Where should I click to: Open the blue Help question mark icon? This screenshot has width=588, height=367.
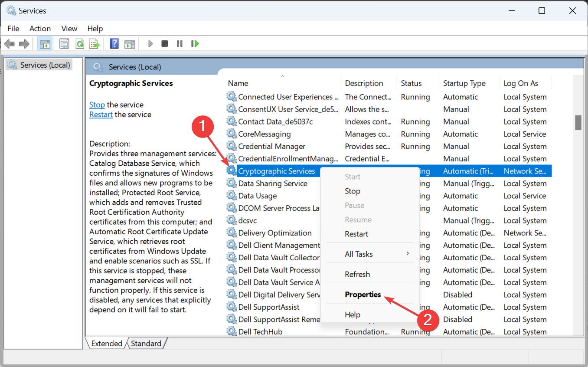click(x=114, y=44)
